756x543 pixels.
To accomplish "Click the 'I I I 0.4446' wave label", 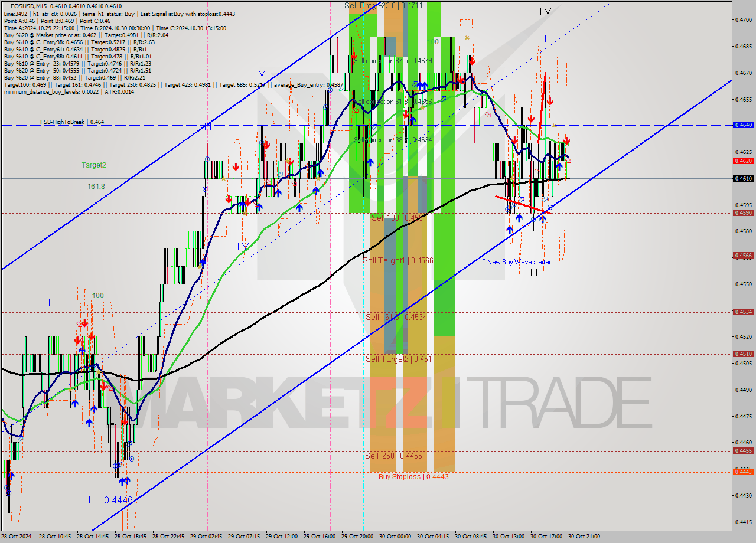I will click(110, 500).
